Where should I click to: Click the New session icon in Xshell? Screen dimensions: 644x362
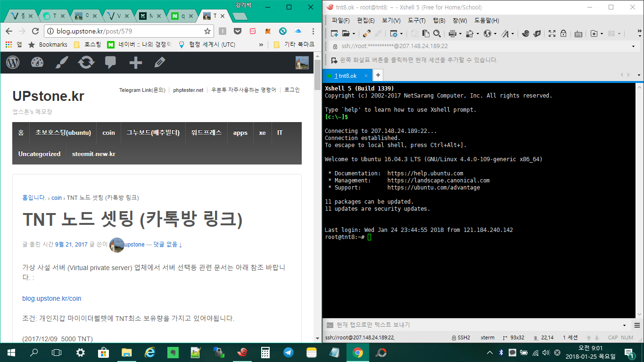[x=334, y=33]
